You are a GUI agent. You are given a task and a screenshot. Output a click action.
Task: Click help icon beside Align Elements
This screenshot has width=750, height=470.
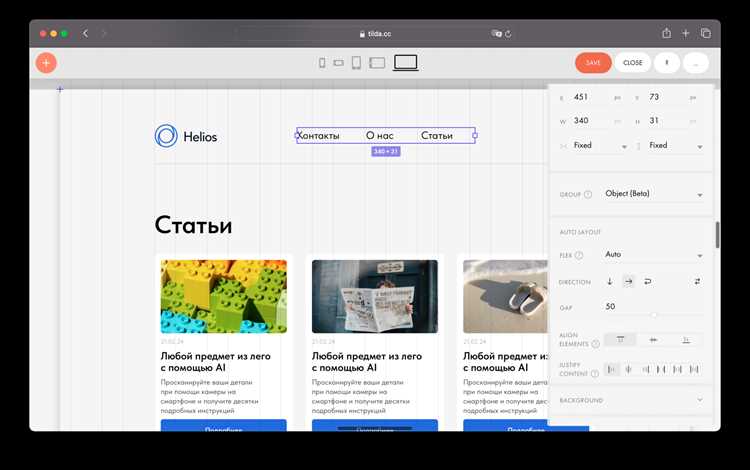pos(596,344)
